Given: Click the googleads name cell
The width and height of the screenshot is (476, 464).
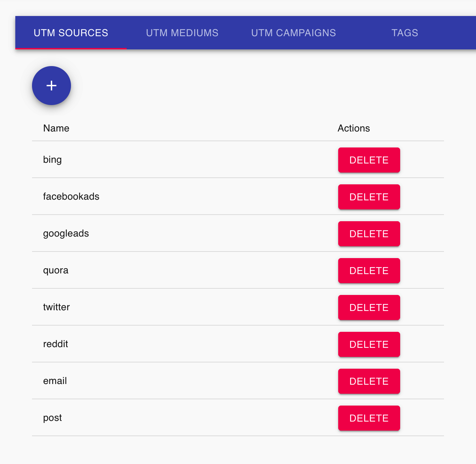Looking at the screenshot, I should [x=66, y=233].
